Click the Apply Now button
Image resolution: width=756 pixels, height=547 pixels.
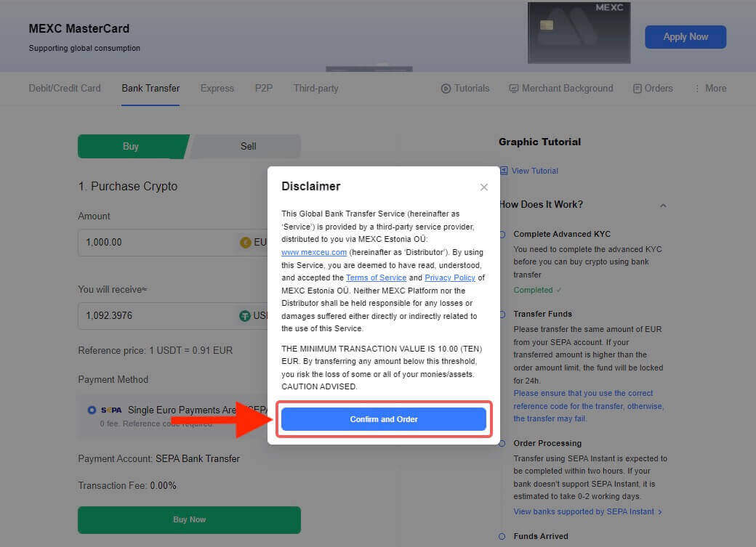click(x=685, y=37)
